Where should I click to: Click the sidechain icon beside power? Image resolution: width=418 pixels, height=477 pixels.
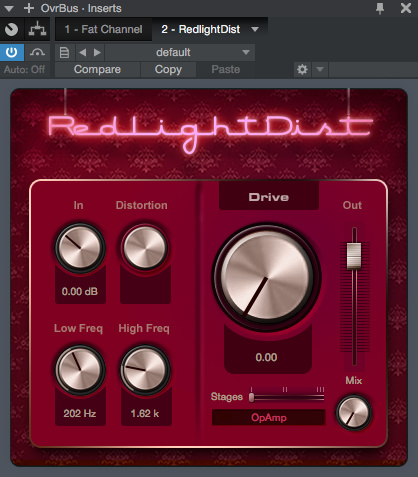pos(37,52)
